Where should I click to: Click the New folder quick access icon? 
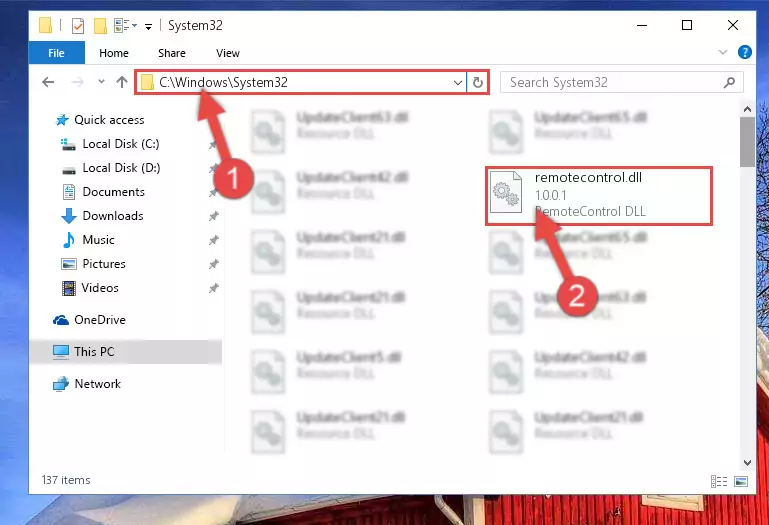pyautogui.click(x=100, y=26)
